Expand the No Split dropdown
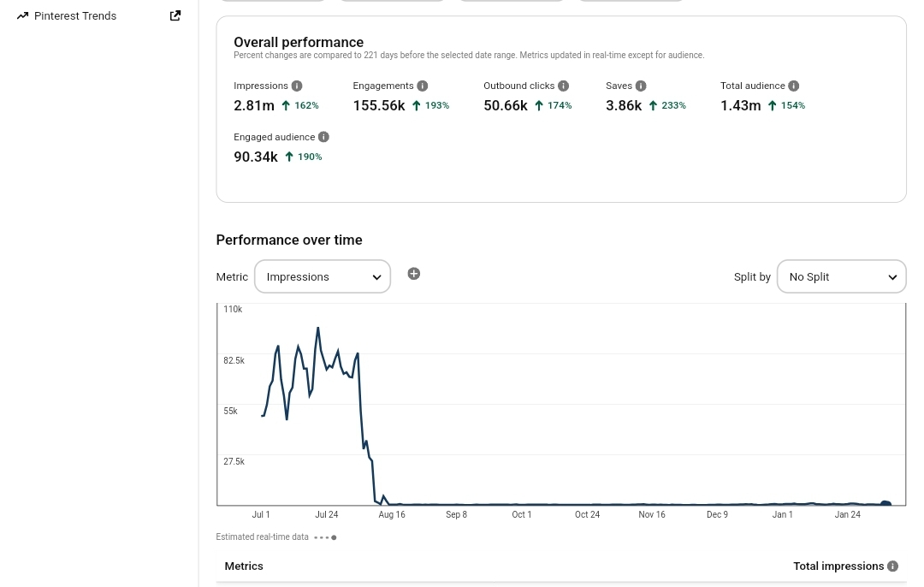 [x=842, y=276]
